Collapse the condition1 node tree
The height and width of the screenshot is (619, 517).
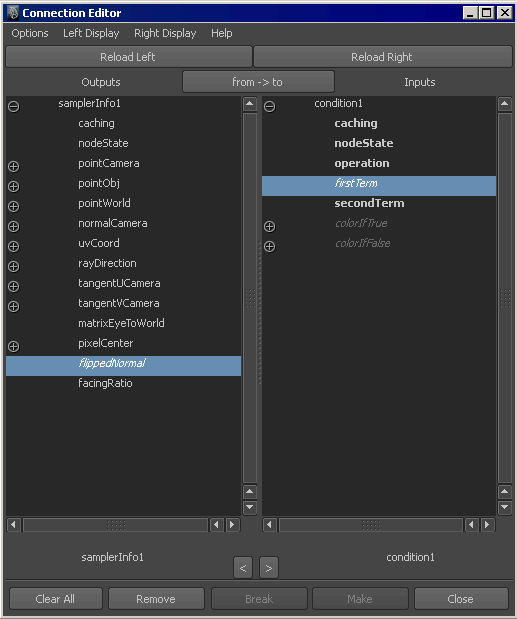pos(270,107)
